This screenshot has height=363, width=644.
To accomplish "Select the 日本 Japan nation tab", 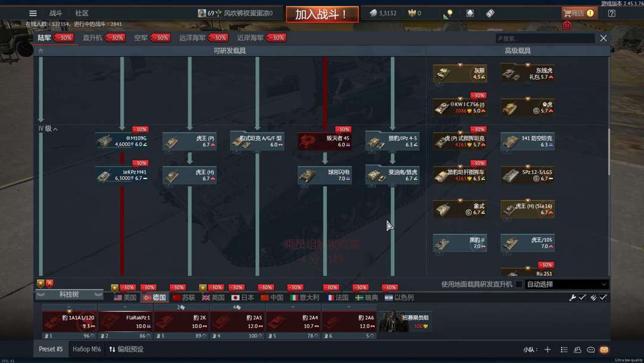I will tap(243, 297).
